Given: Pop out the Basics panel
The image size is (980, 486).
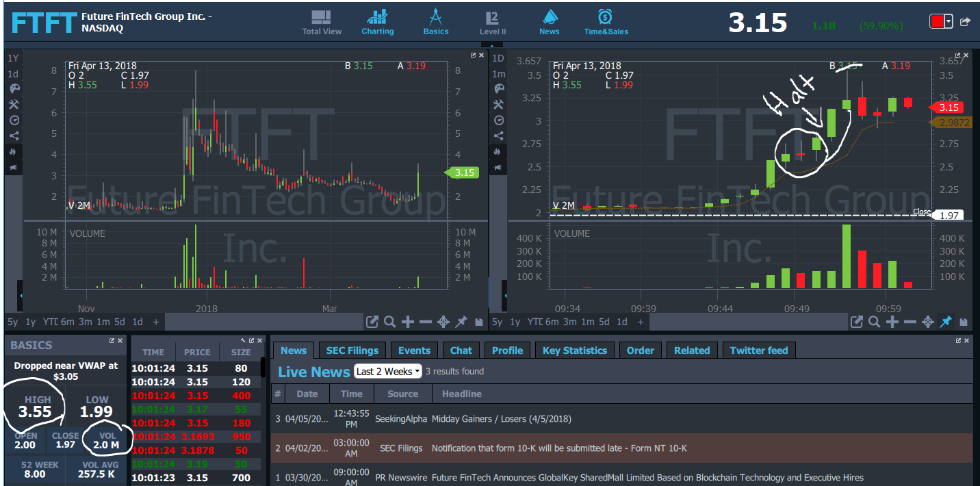Looking at the screenshot, I should (x=112, y=340).
